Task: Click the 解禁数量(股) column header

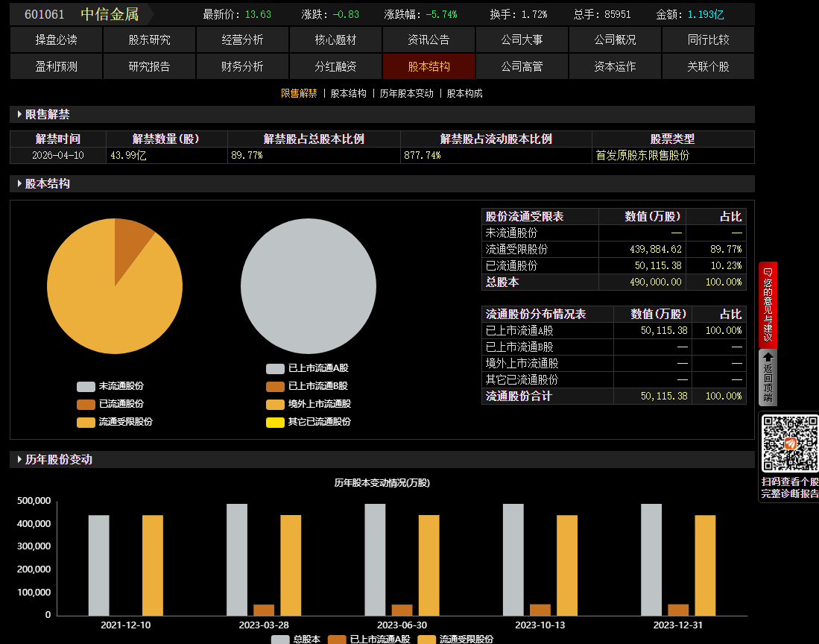Action: (165, 139)
